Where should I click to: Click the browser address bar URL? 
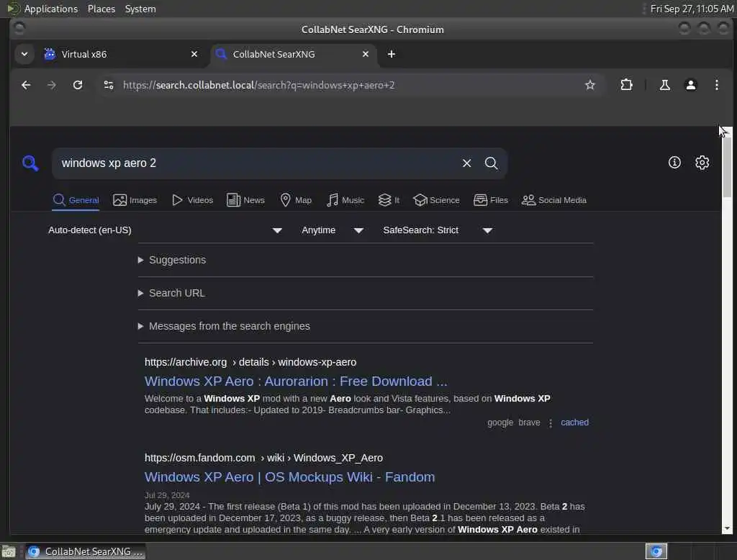coord(259,85)
